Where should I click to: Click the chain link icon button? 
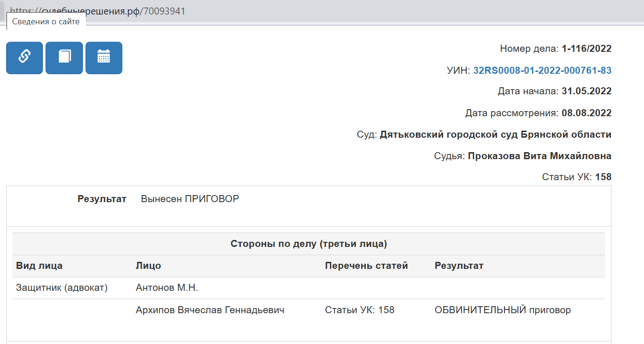(24, 58)
